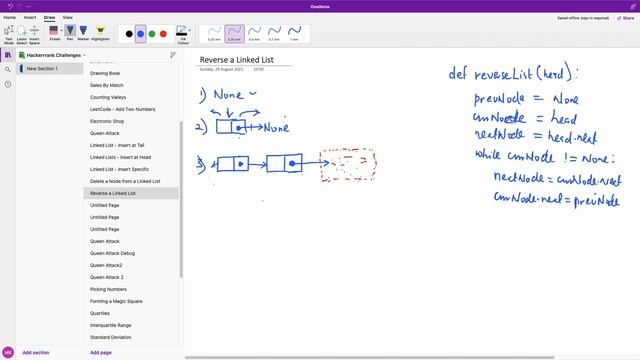Pick the blue ink colour
The height and width of the screenshot is (360, 640).
click(x=141, y=34)
